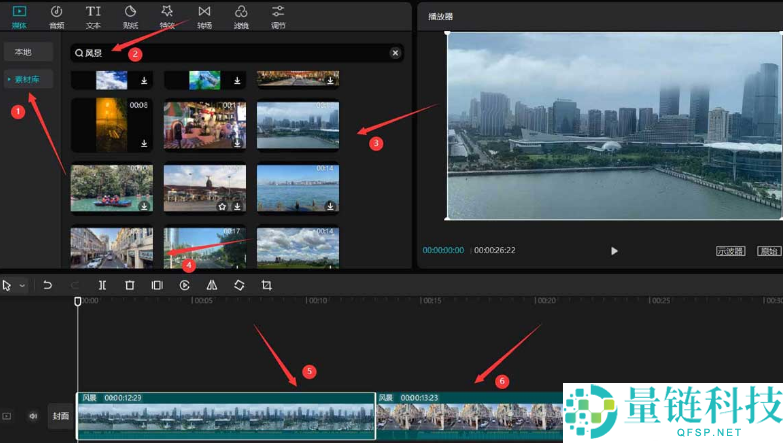Click the split clip tool in timeline toolbar

click(103, 285)
